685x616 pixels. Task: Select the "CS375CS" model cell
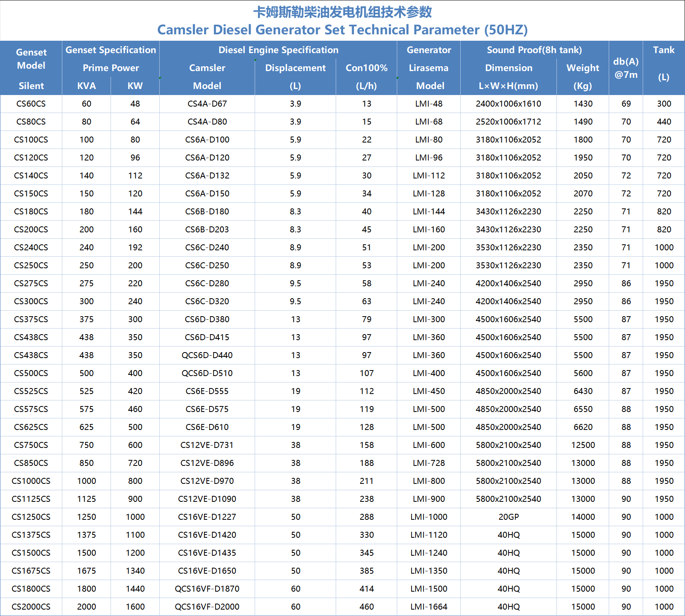pos(31,319)
